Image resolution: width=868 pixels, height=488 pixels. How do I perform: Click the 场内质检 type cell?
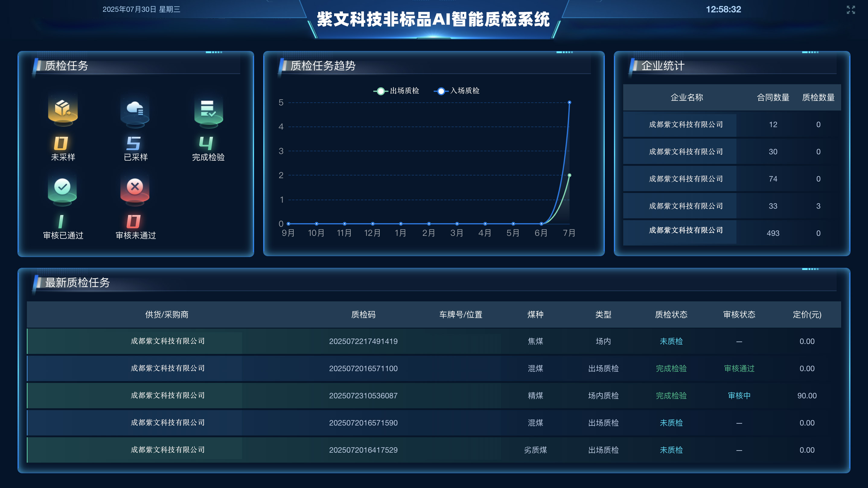tap(603, 396)
